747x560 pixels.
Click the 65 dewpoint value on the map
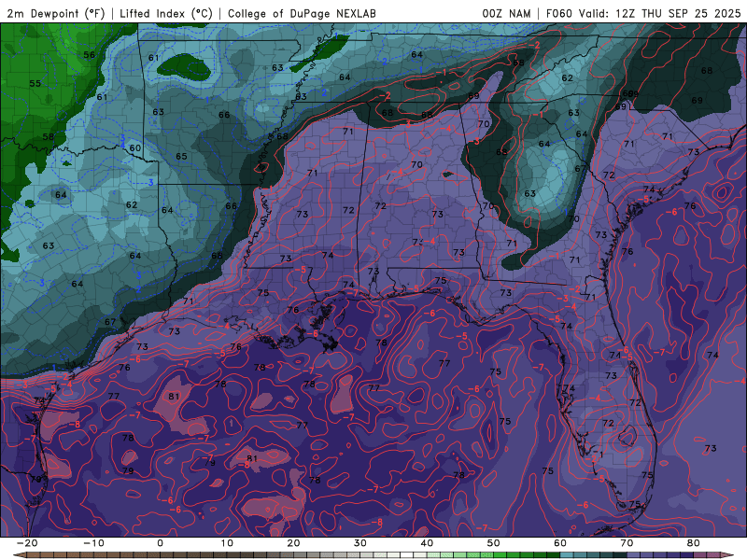pos(181,156)
